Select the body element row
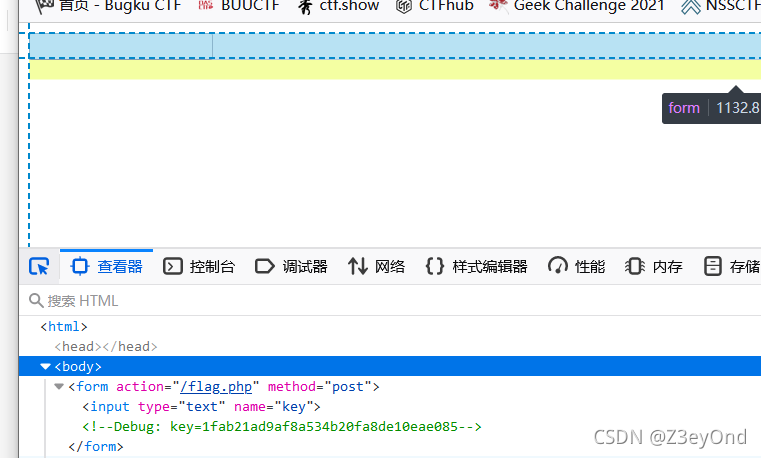This screenshot has width=761, height=458. (390, 366)
